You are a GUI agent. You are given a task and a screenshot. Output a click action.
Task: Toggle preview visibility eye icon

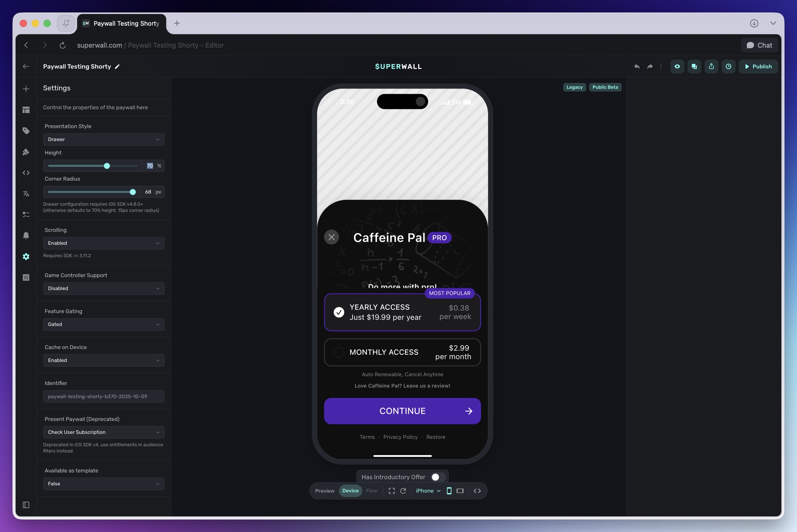point(677,66)
